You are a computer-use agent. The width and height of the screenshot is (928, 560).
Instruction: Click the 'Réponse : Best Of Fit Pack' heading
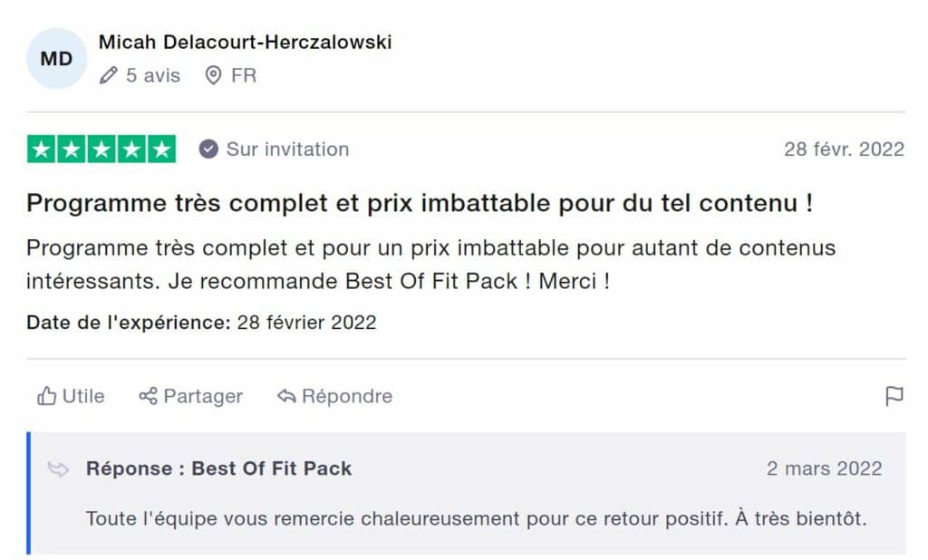click(218, 468)
